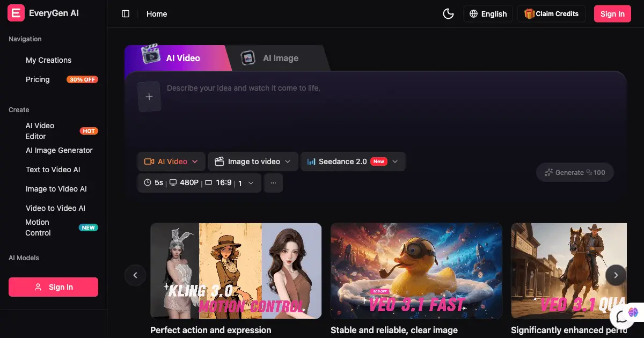The height and width of the screenshot is (338, 644).
Task: Go to the next carousel slide
Action: pos(616,275)
